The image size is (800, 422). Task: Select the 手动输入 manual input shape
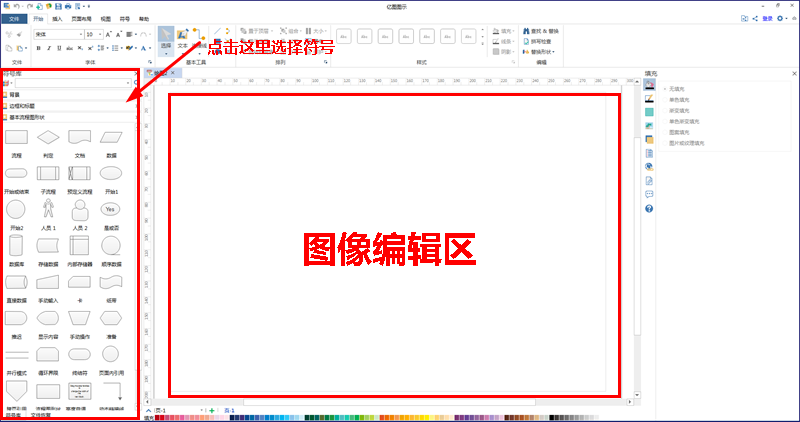tap(48, 282)
